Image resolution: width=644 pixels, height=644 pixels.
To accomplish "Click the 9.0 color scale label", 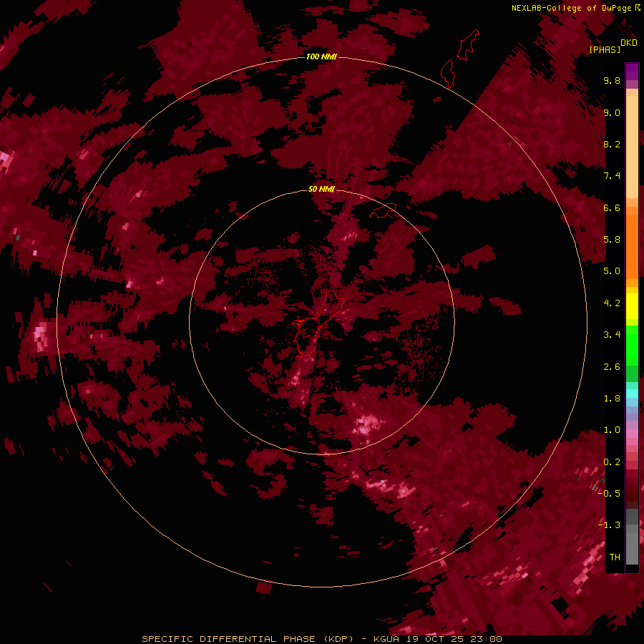I will [612, 112].
